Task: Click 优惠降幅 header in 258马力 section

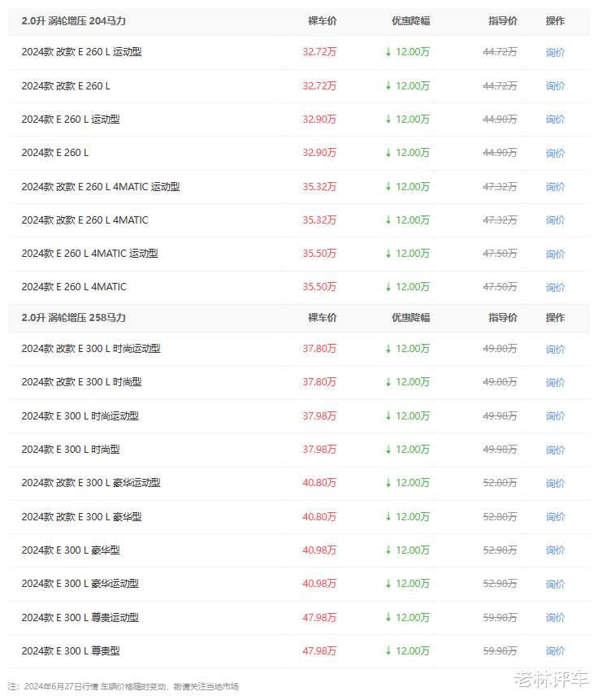Action: [x=411, y=318]
